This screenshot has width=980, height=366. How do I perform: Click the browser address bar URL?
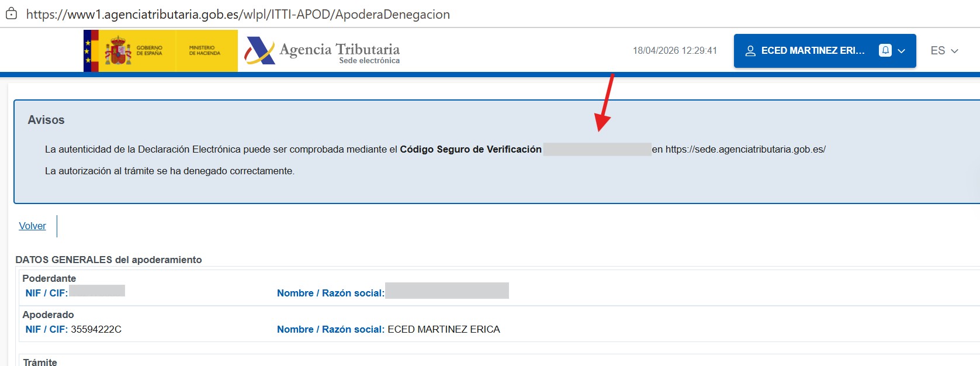point(238,14)
